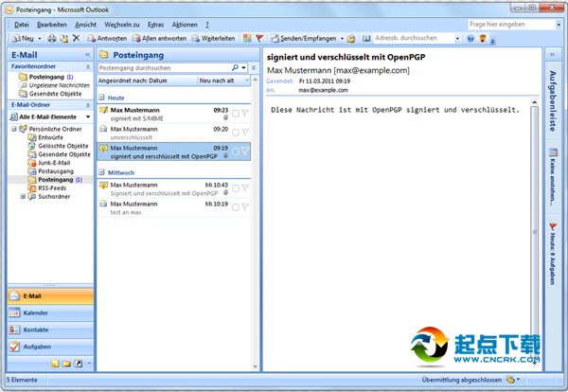
Task: Click the folder list icon at navigation pane bottom
Action: click(66, 364)
